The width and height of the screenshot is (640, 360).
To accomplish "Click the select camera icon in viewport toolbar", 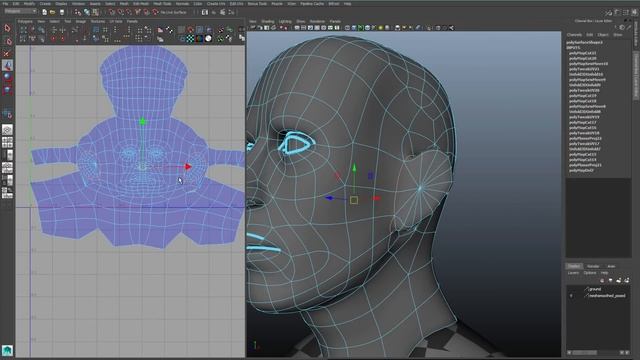I will click(x=253, y=28).
